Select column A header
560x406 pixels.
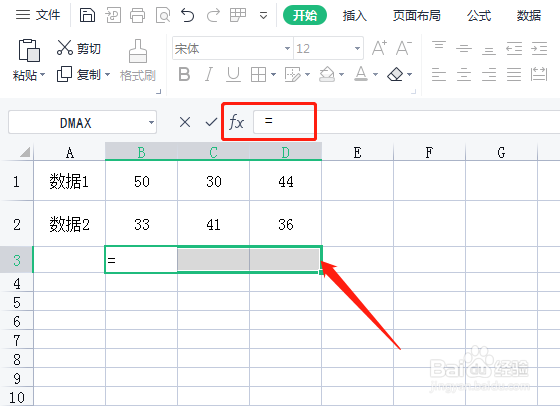tap(70, 152)
